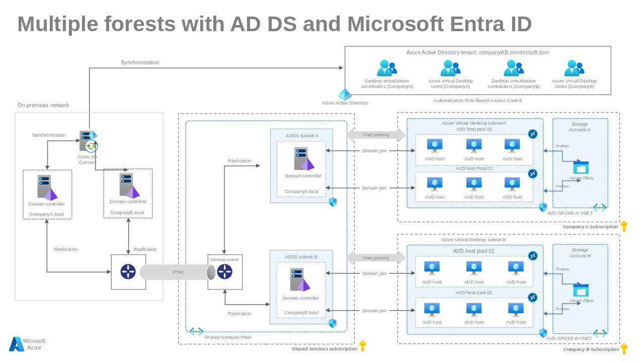
Task: Click the 'Azure Virtual Desktop subnet A' label
Action: click(474, 123)
